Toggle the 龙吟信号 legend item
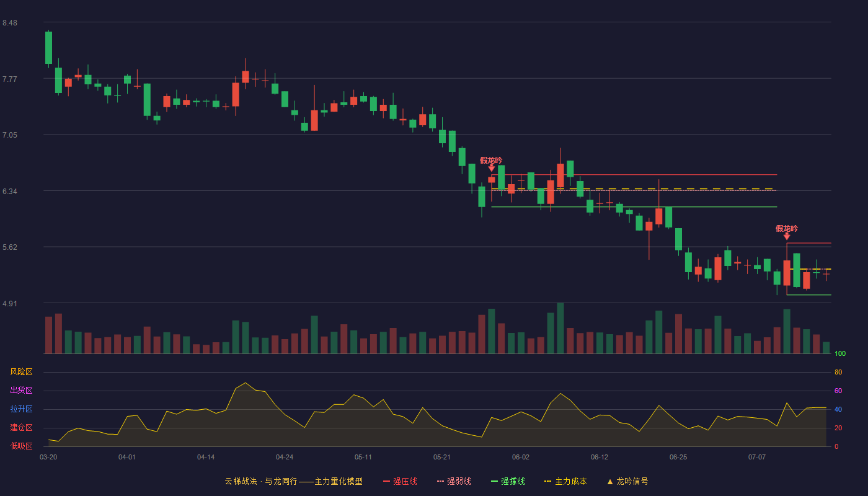This screenshot has height=496, width=868. tap(627, 481)
